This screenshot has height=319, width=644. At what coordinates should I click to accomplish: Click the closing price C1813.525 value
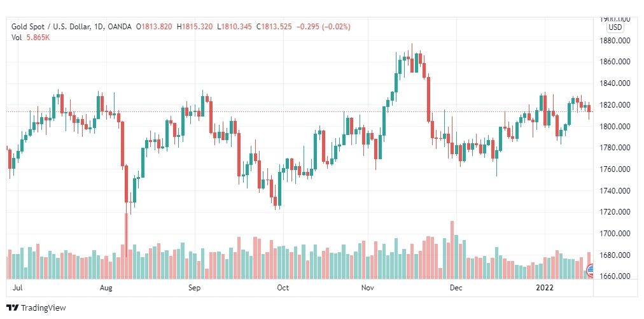pyautogui.click(x=274, y=27)
